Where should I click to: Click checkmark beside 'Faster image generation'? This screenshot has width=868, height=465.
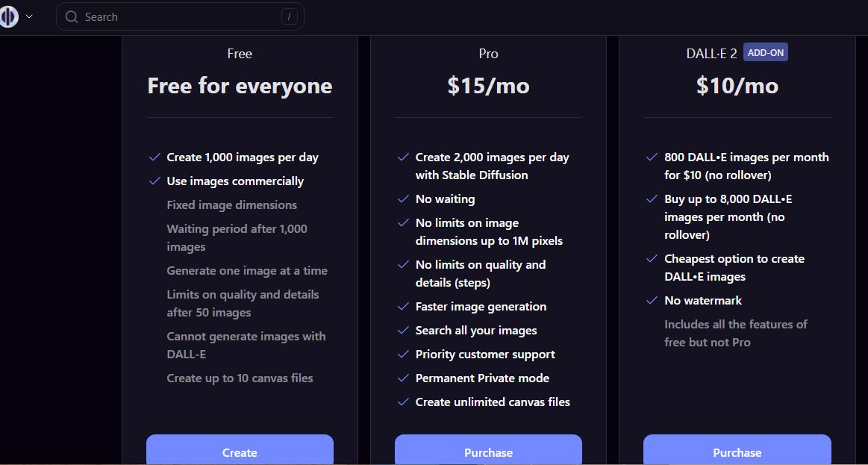(403, 306)
